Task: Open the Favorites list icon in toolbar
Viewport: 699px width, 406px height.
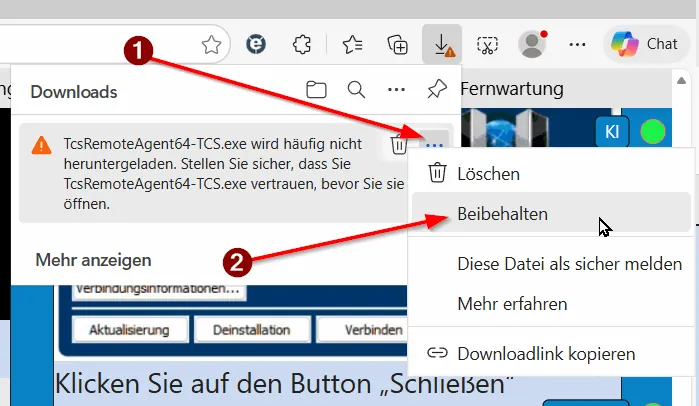Action: click(x=352, y=44)
